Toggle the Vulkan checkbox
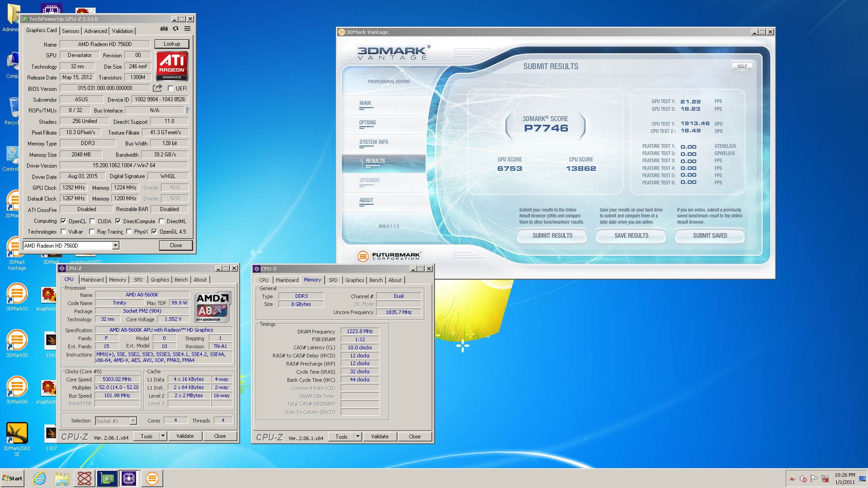This screenshot has height=488, width=868. tap(64, 232)
